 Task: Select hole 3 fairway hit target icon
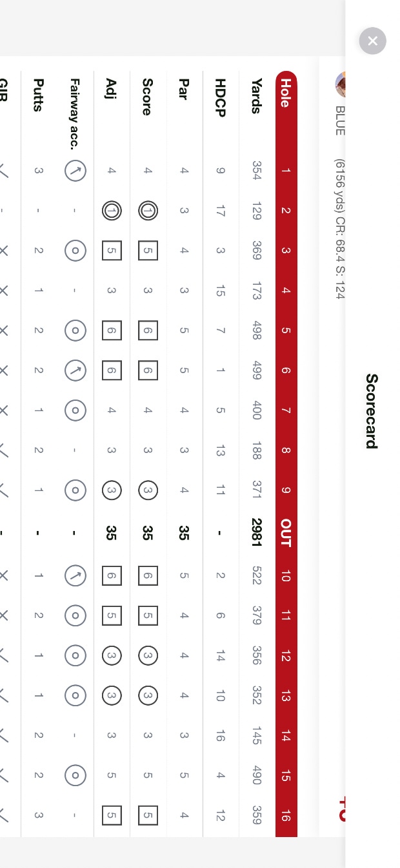click(75, 251)
